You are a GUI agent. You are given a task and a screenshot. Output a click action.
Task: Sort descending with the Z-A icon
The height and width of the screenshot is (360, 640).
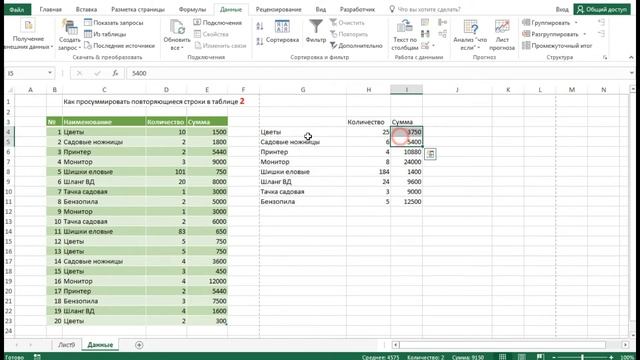tap(260, 41)
